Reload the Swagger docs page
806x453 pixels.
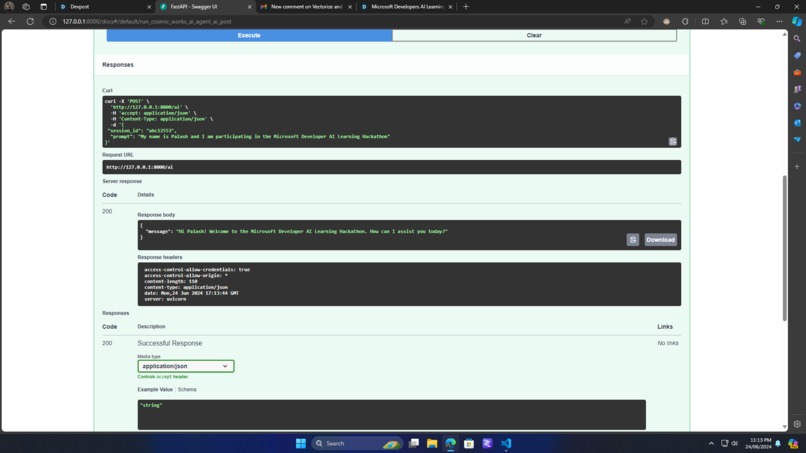pos(30,22)
